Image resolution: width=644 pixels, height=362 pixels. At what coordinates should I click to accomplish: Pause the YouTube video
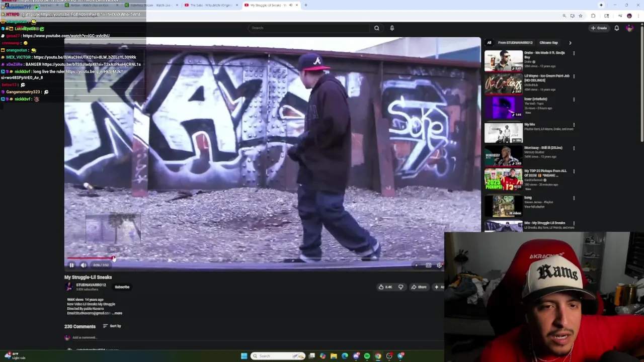pyautogui.click(x=71, y=265)
